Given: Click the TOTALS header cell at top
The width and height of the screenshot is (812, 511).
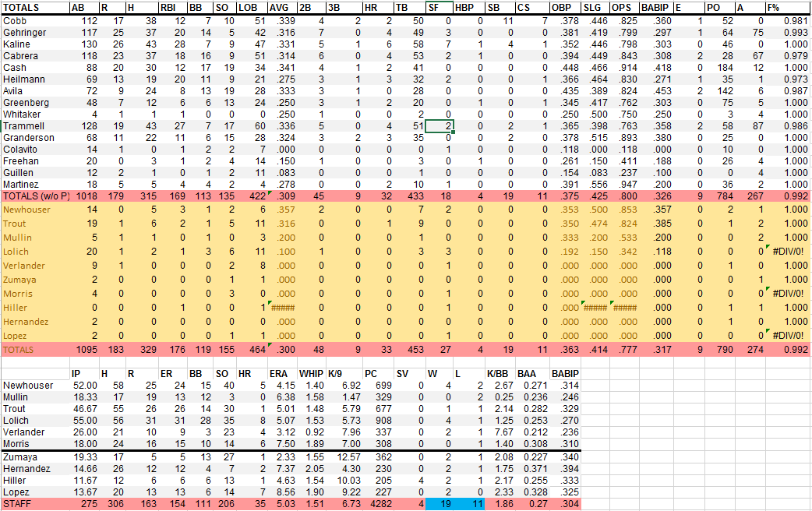Looking at the screenshot, I should 35,8.
